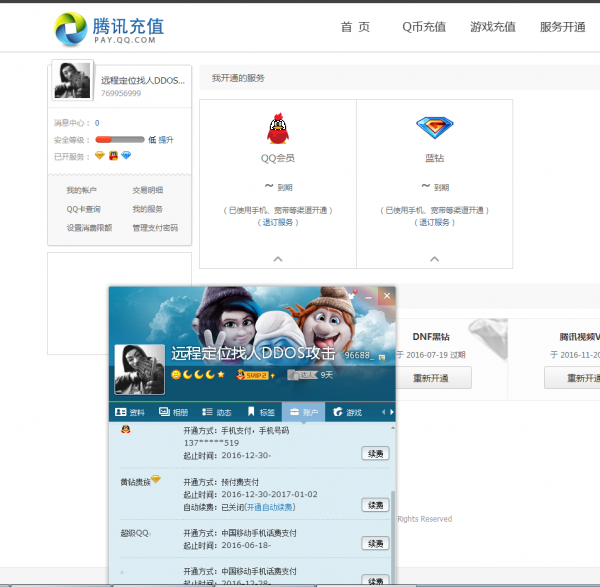Click the penguin icon in account list
The height and width of the screenshot is (587, 600).
(126, 429)
